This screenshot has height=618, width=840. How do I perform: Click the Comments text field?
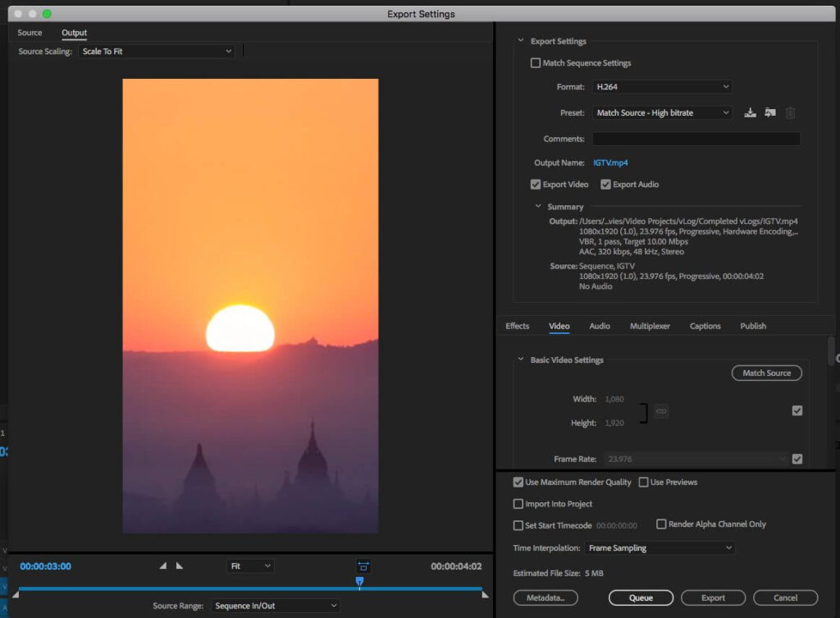coord(696,139)
